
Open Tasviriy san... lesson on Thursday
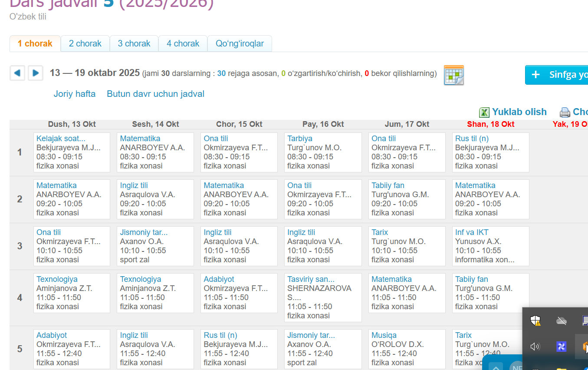pos(311,279)
